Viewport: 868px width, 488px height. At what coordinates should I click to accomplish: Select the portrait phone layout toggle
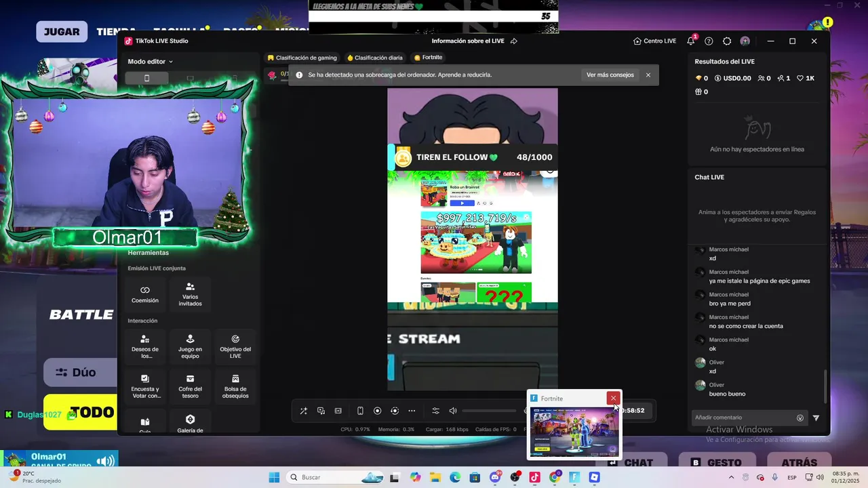(x=146, y=78)
